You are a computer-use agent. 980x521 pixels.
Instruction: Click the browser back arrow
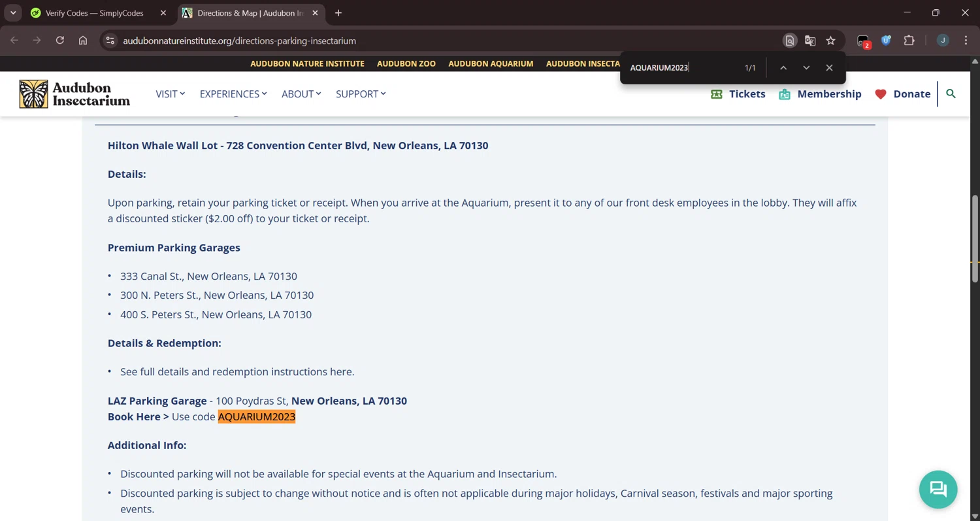14,41
